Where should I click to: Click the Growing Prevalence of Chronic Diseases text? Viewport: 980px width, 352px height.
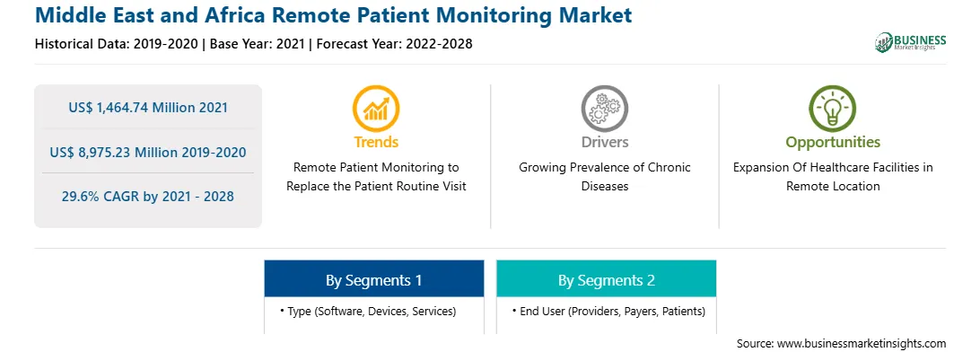604,177
